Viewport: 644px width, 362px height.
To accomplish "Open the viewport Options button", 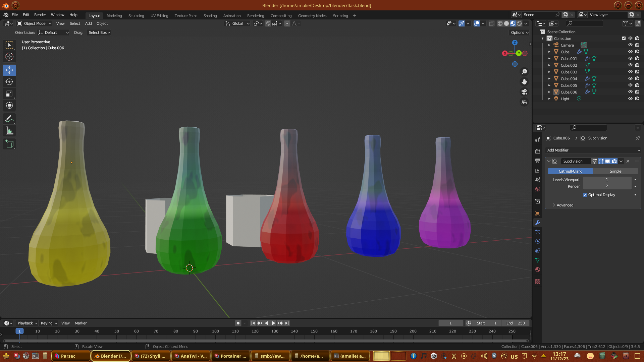I will 519,33.
